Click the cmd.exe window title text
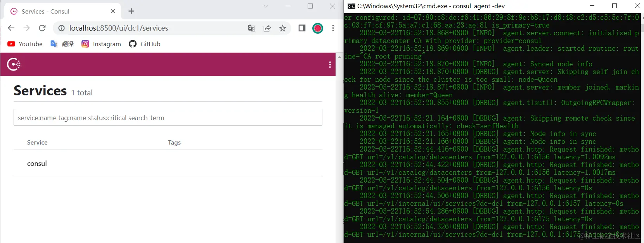 431,6
